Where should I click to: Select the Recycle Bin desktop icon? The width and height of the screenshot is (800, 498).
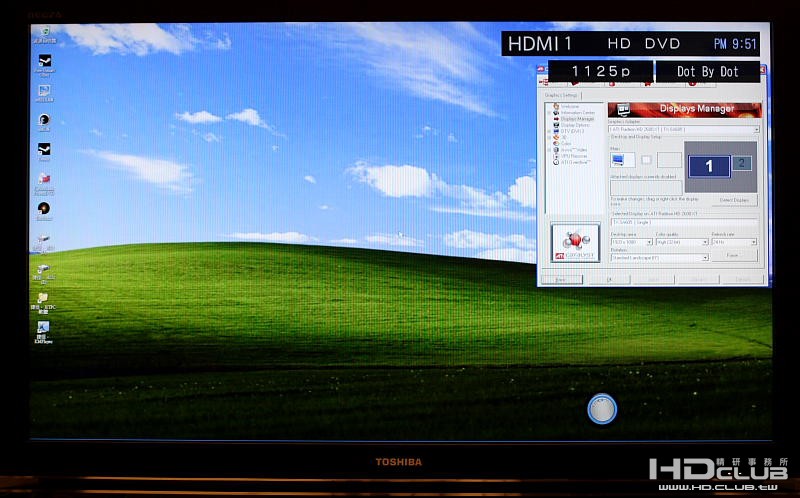coord(44,35)
